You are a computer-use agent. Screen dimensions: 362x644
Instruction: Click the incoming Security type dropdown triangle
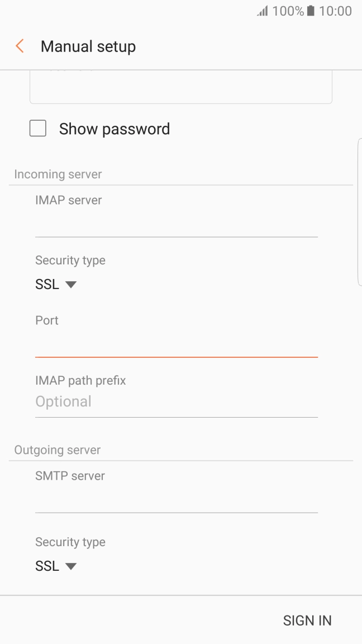click(71, 285)
